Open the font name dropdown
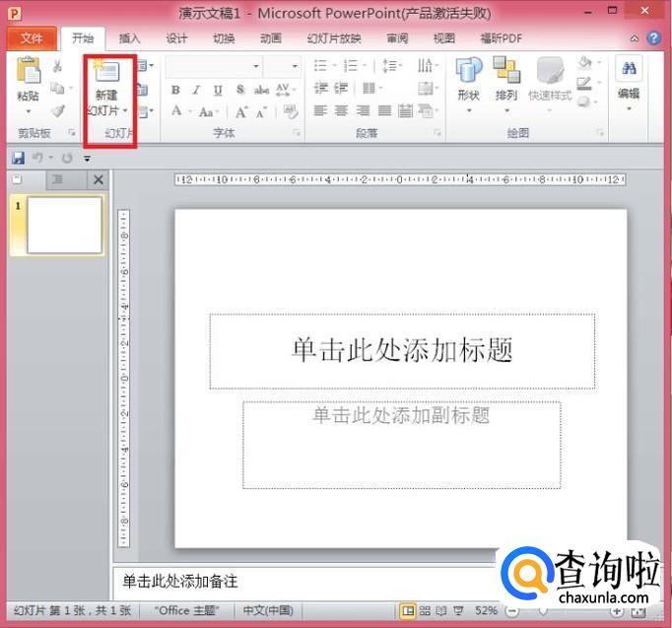The height and width of the screenshot is (628, 672). [x=256, y=66]
